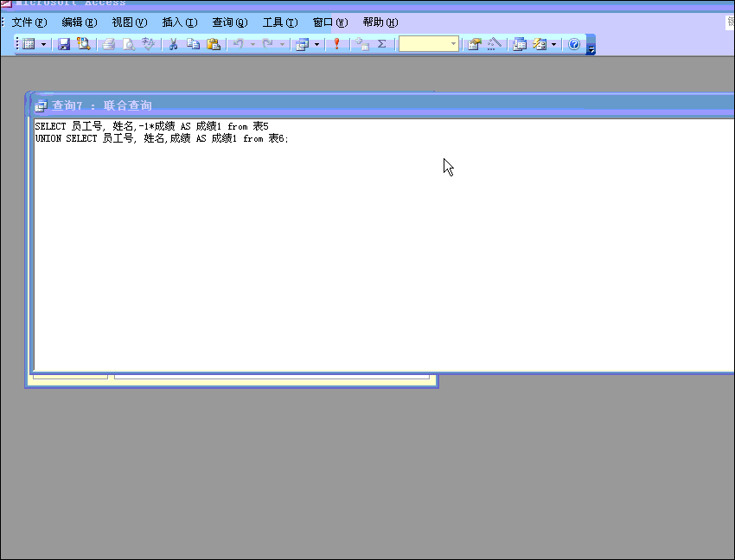Click the Cut scissors icon
This screenshot has width=735, height=560.
173,44
